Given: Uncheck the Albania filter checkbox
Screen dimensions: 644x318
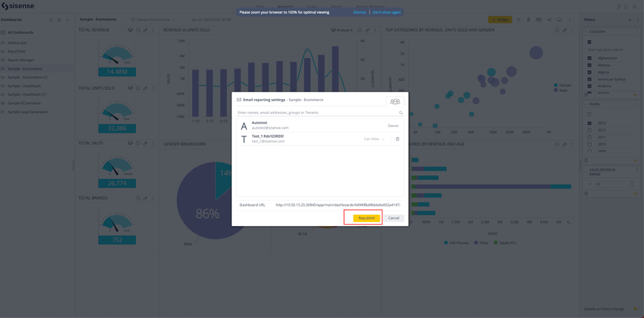Looking at the screenshot, I should tap(589, 65).
